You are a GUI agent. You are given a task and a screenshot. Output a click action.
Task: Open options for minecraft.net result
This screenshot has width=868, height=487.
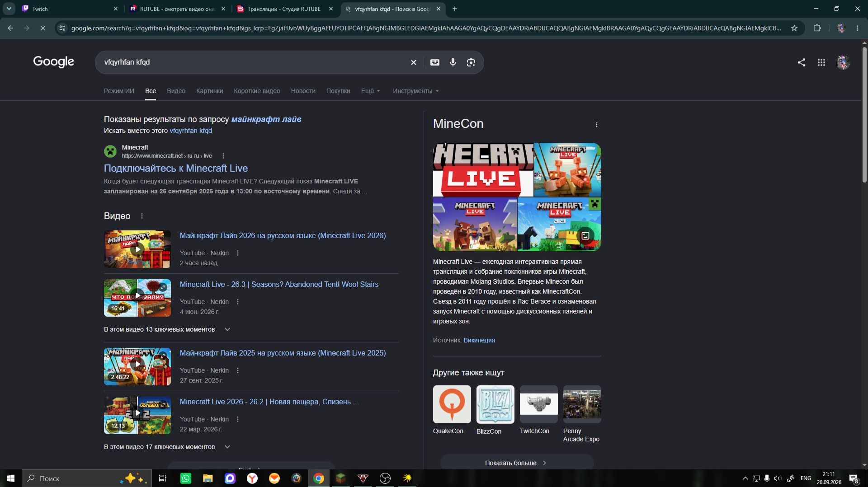pos(223,156)
